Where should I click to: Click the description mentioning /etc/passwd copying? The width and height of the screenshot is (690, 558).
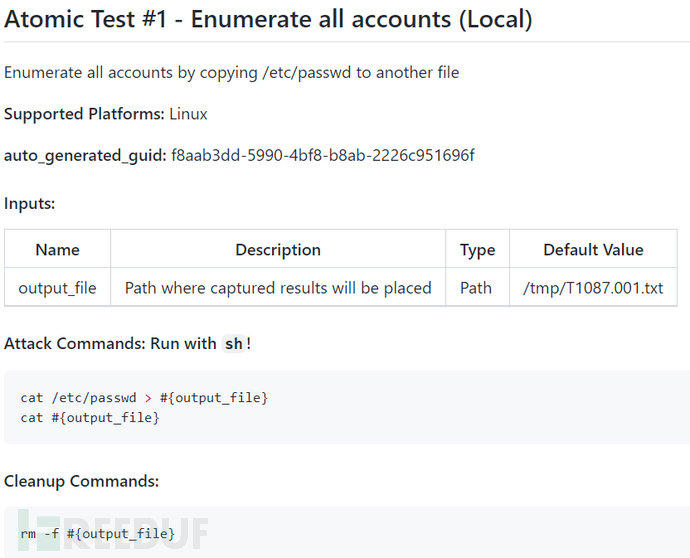[231, 72]
